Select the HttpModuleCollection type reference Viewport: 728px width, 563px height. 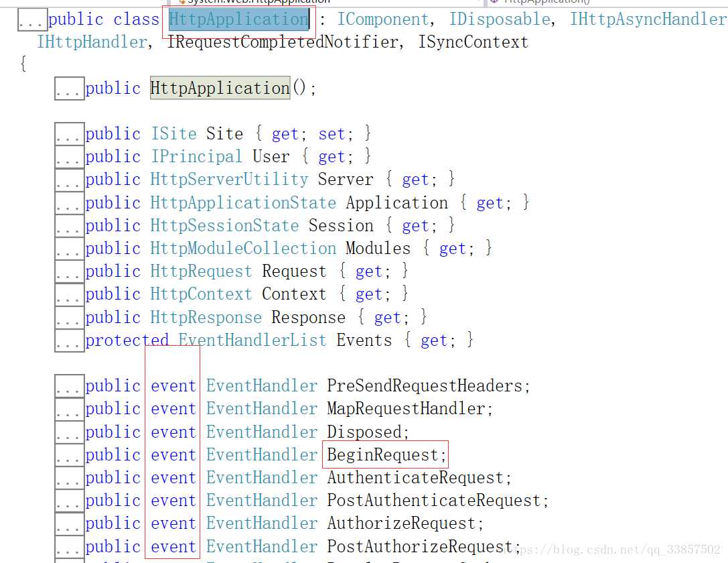pyautogui.click(x=243, y=249)
